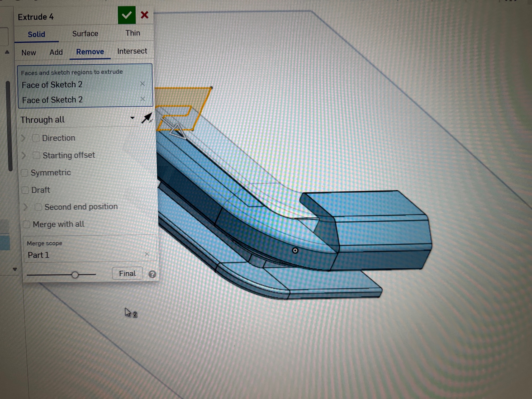Select the Add operation tab
Viewport: 532px width, 399px height.
(56, 52)
